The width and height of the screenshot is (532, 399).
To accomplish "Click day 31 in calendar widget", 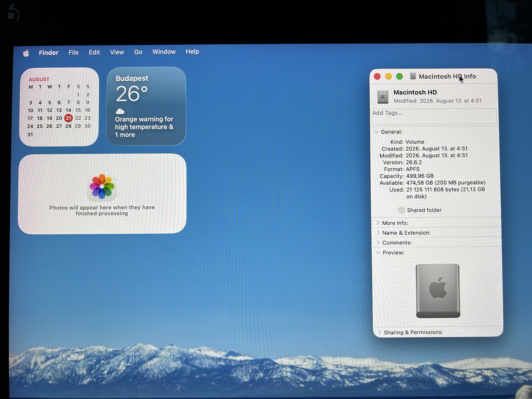I will 30,135.
